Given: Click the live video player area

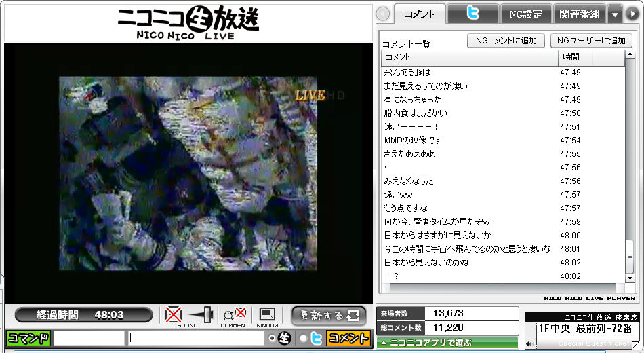Looking at the screenshot, I should (188, 173).
